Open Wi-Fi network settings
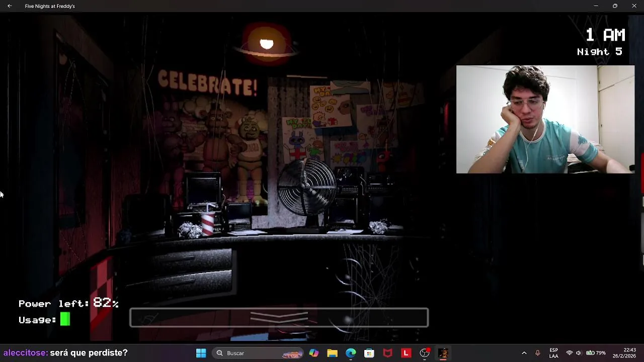This screenshot has height=362, width=644. (570, 353)
